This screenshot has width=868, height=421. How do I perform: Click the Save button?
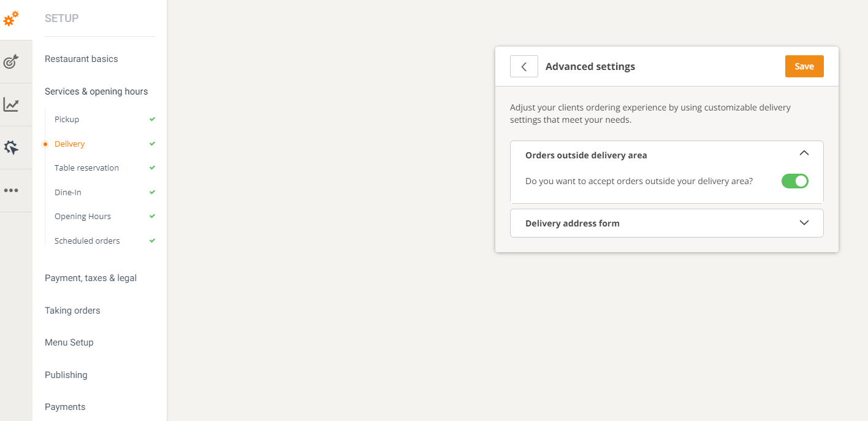(804, 66)
